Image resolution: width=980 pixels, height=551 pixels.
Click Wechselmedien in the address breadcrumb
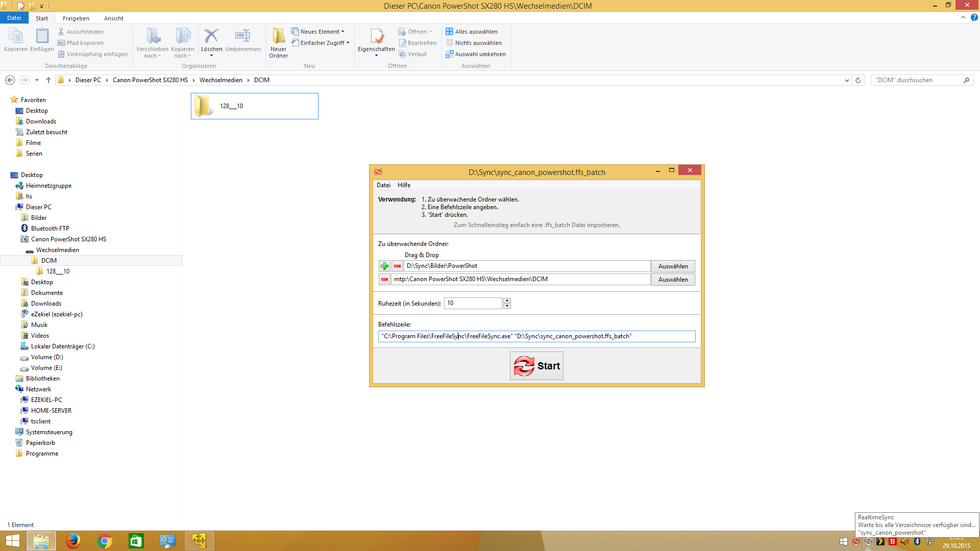point(221,80)
